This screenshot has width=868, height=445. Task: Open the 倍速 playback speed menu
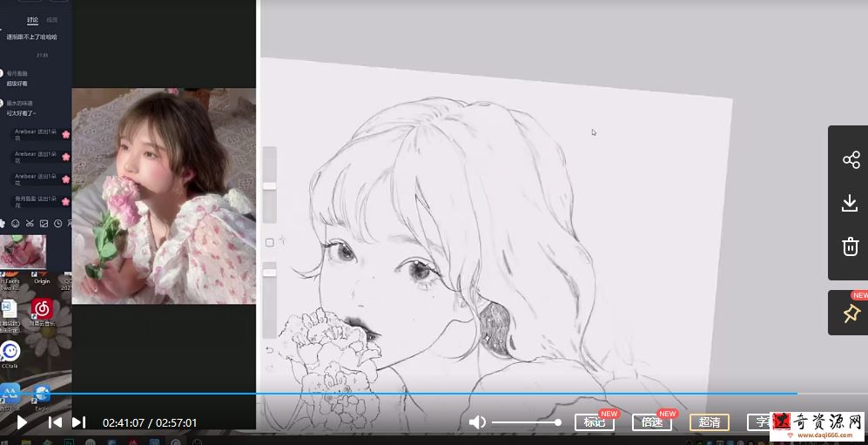pos(652,422)
